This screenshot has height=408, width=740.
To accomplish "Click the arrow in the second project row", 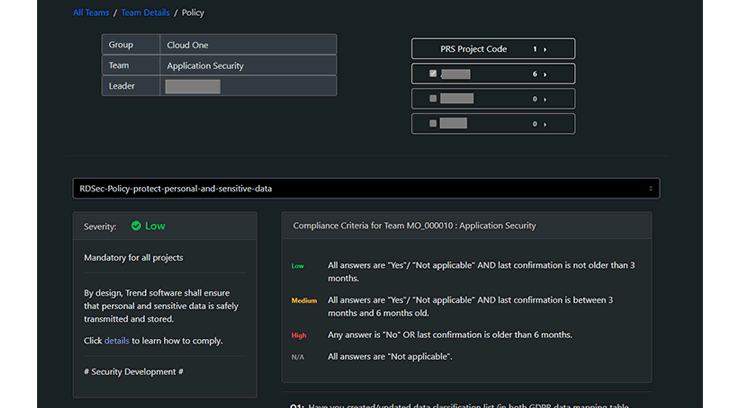I will pyautogui.click(x=547, y=99).
